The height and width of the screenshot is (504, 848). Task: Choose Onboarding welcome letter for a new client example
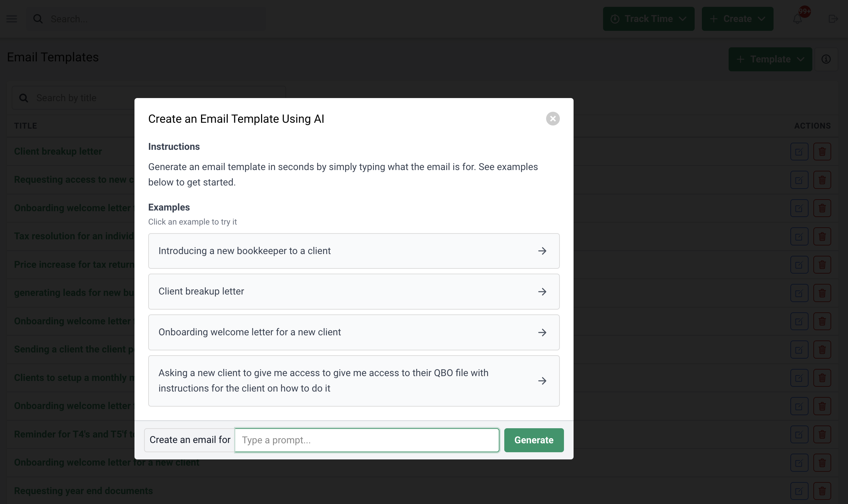354,332
